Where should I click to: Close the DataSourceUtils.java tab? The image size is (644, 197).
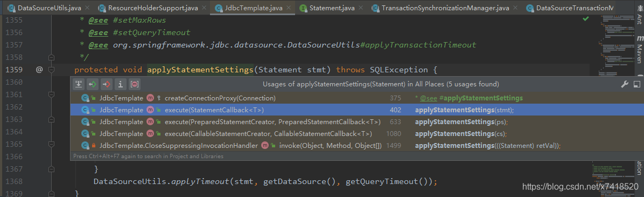pos(88,8)
